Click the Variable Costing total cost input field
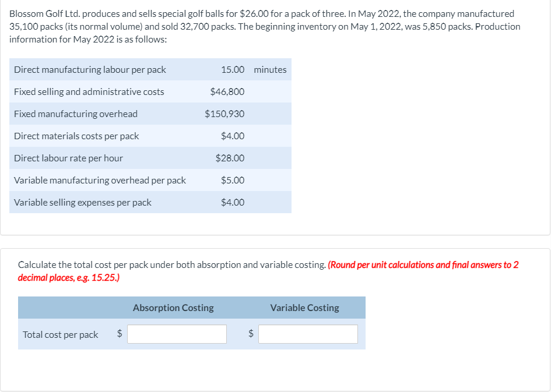The height and width of the screenshot is (392, 551). tap(308, 334)
